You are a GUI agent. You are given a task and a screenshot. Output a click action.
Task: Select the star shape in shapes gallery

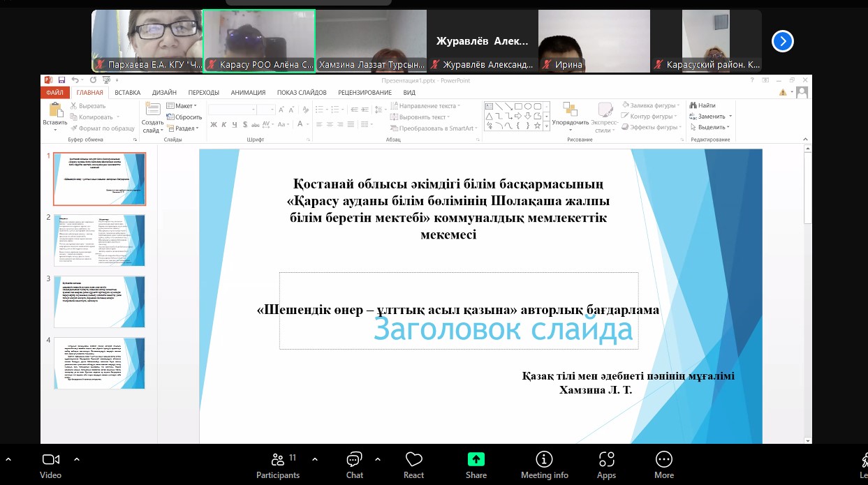point(537,126)
